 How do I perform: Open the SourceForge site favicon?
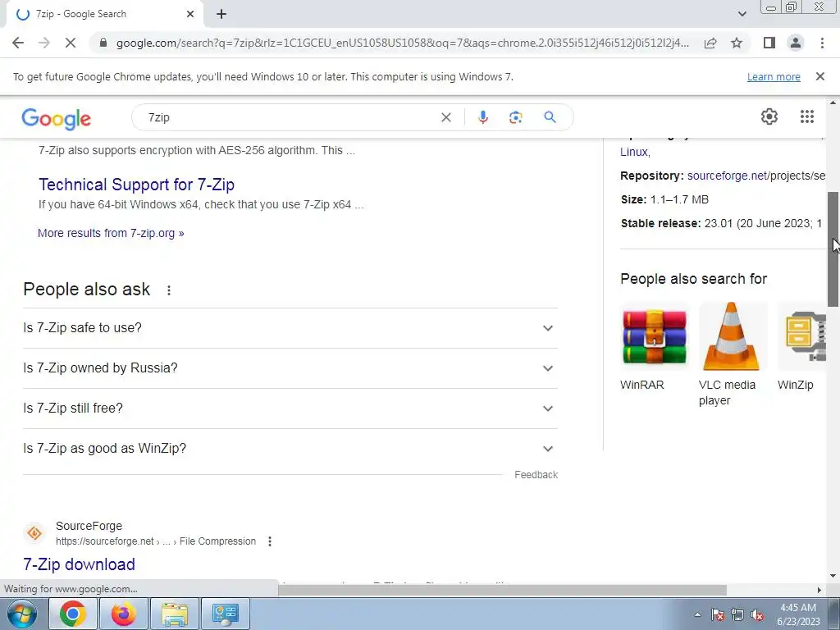click(x=34, y=533)
